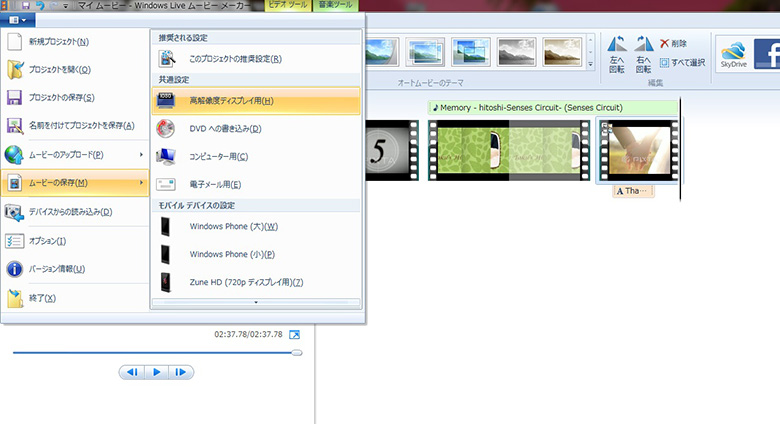Open Upload Movie (ムービーのアップロード) item

tap(75, 155)
